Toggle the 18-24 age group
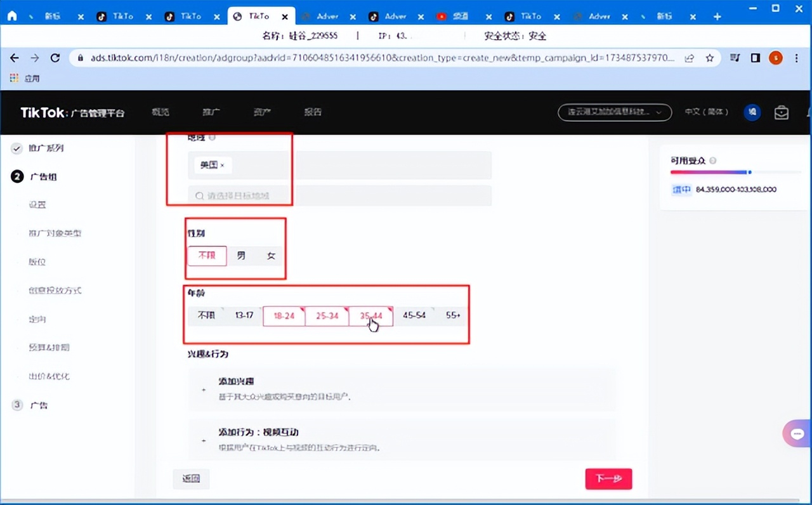 click(284, 315)
